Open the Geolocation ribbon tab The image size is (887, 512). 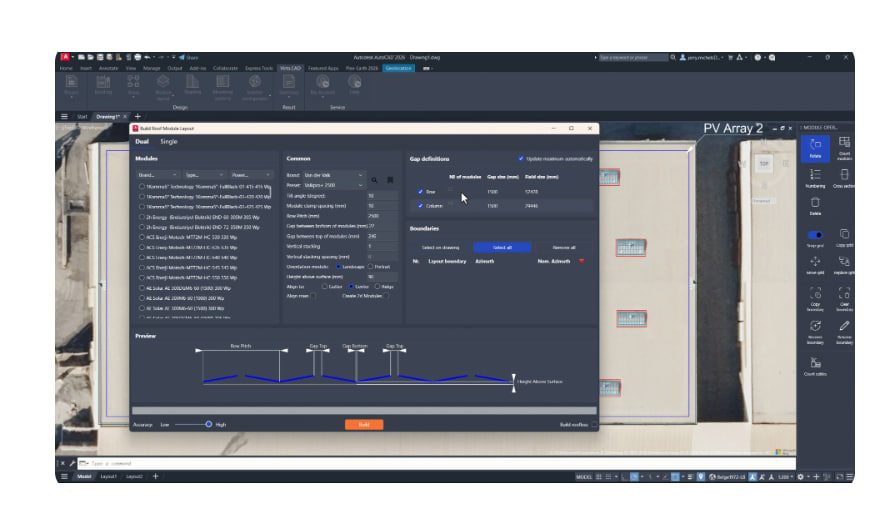398,68
